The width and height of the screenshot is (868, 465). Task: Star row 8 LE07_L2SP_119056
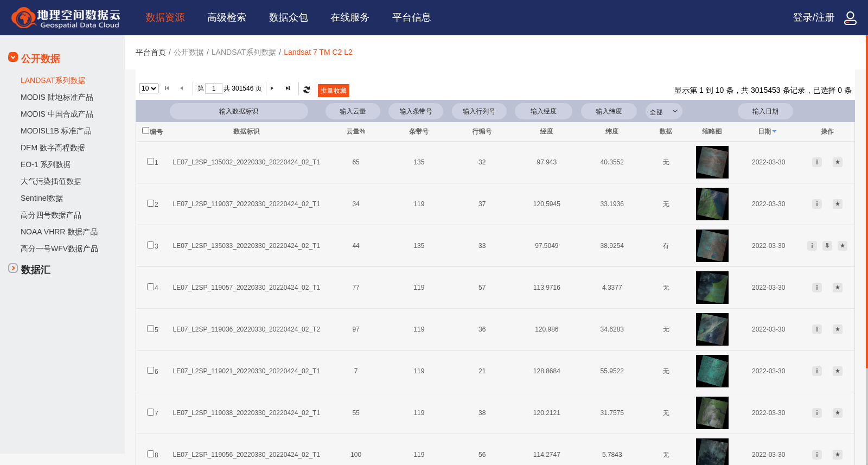[x=838, y=455]
